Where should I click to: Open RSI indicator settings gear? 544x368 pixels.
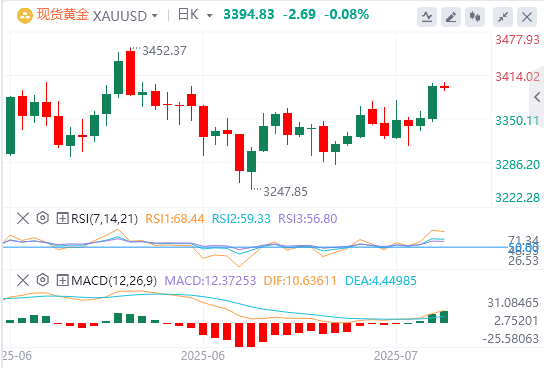(x=43, y=218)
